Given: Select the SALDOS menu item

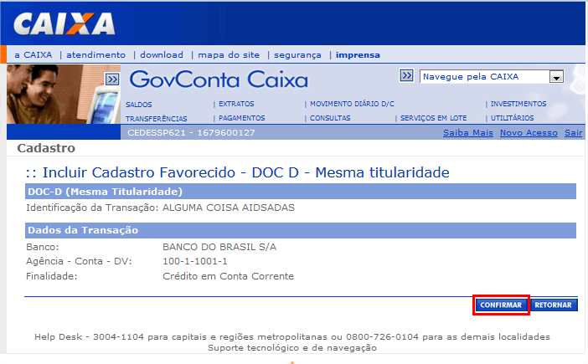Looking at the screenshot, I should [139, 105].
